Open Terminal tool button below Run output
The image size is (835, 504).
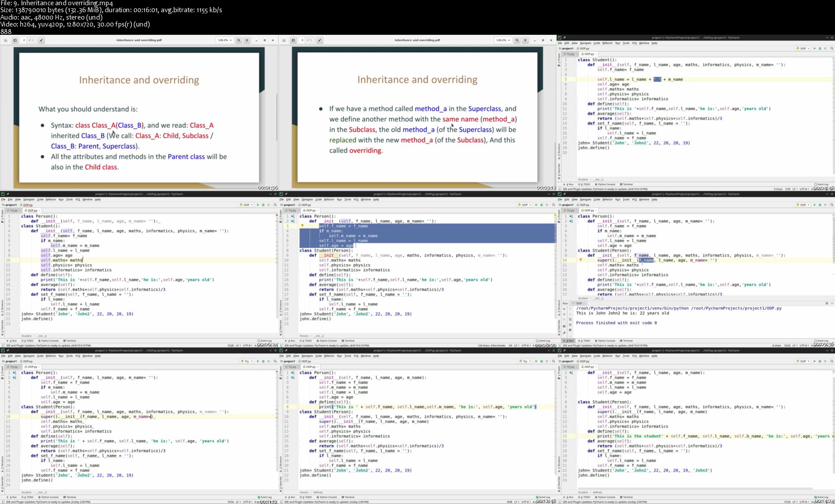coord(627,341)
